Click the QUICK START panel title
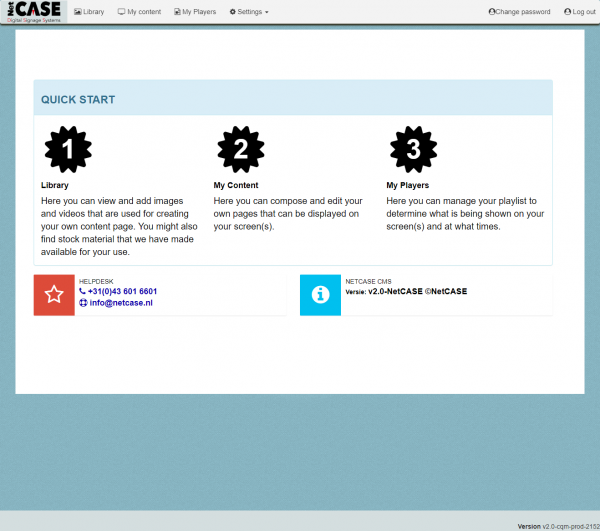 tap(78, 99)
